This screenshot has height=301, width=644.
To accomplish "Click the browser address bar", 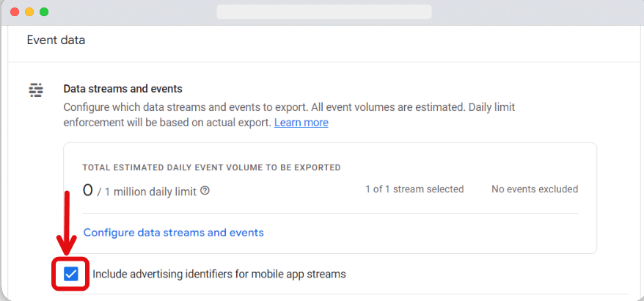I will pos(324,12).
